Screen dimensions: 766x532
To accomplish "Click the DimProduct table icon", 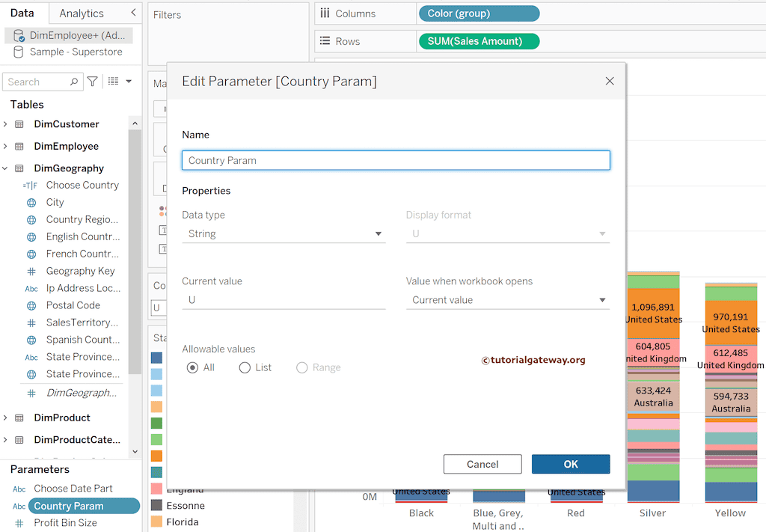I will 19,418.
